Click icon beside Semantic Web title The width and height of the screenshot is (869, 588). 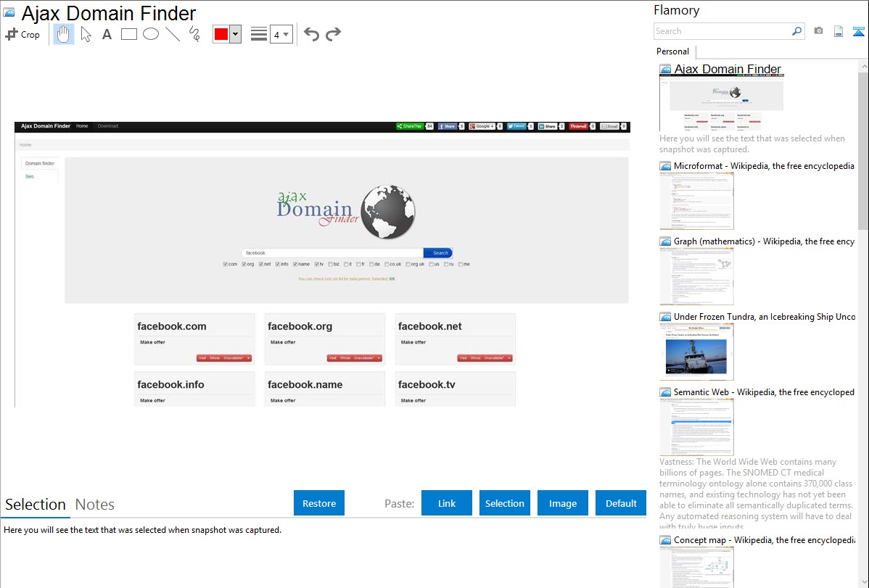665,392
